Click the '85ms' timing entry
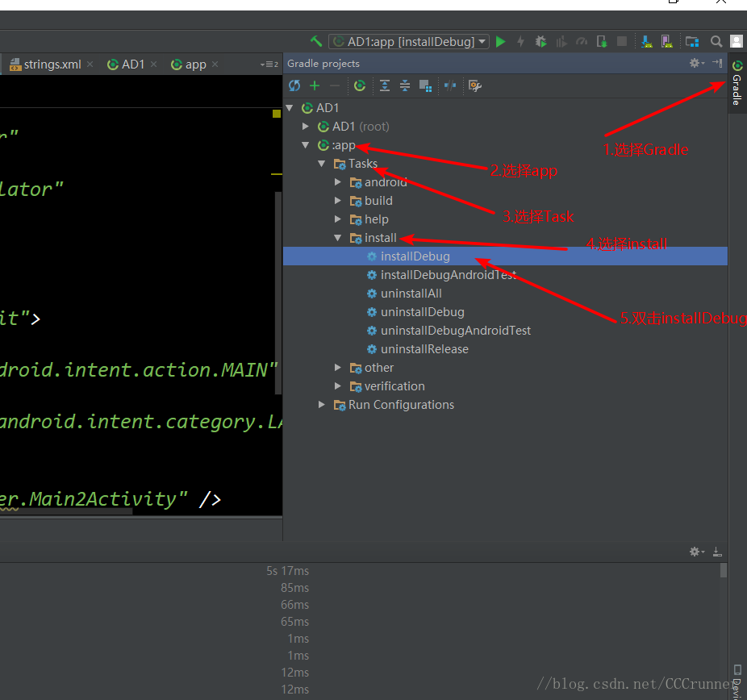The width and height of the screenshot is (747, 700). point(294,588)
